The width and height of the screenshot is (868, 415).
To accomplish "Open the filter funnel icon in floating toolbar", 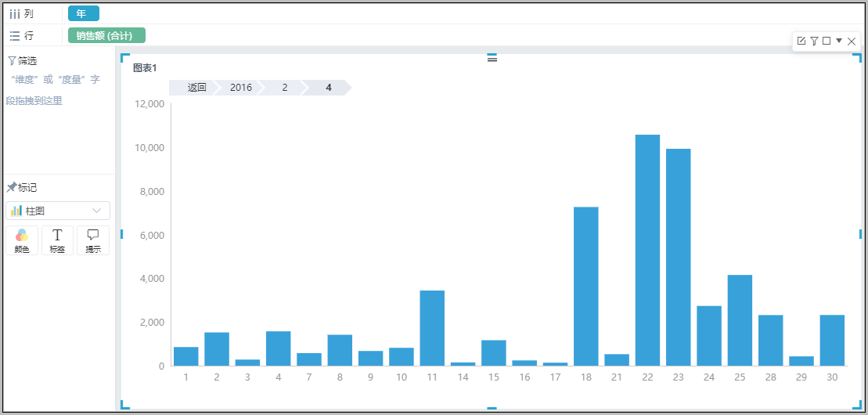I will coord(814,41).
